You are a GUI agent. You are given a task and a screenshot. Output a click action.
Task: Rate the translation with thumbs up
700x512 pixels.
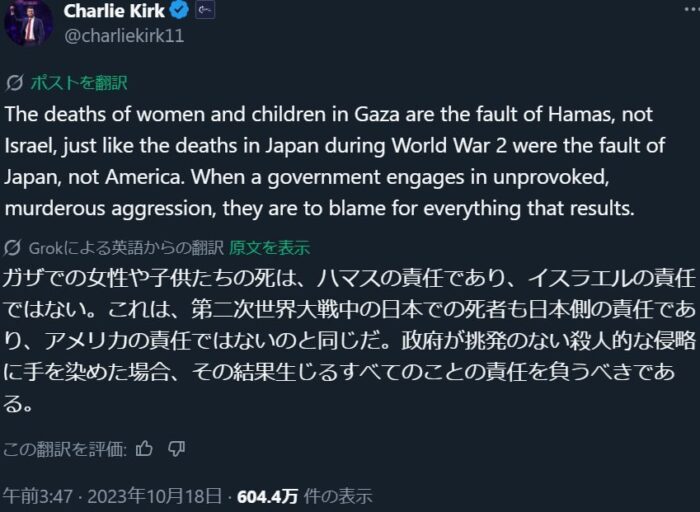tap(144, 449)
